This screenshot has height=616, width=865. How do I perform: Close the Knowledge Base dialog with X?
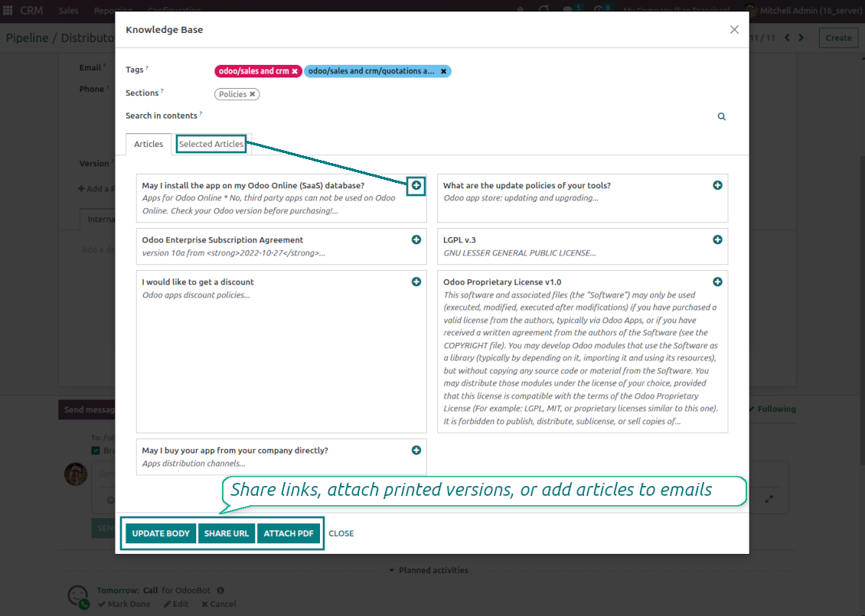pos(734,30)
